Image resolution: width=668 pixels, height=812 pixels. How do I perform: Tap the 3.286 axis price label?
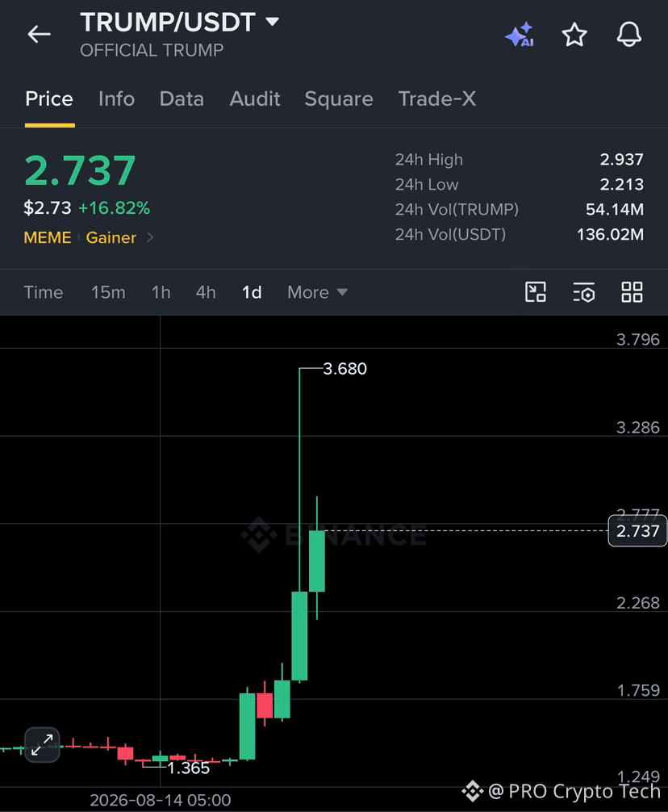click(x=638, y=428)
